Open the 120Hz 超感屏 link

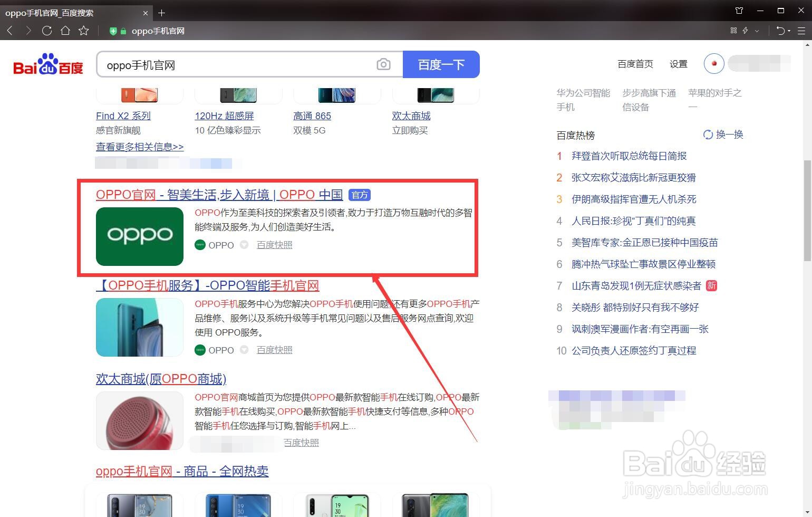tap(225, 116)
